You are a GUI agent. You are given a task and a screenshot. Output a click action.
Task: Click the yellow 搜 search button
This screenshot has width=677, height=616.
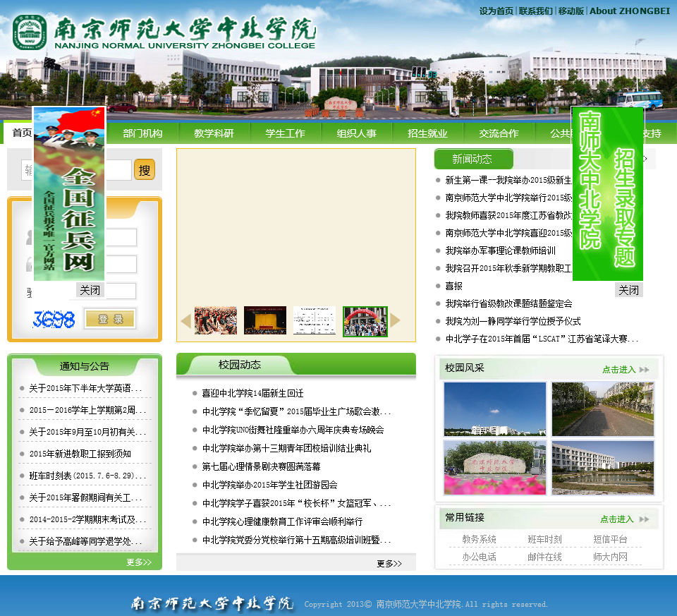click(x=144, y=170)
